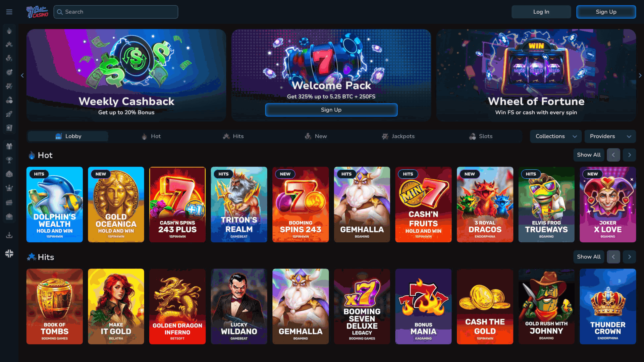Click the Log In button
This screenshot has width=644, height=362.
(541, 12)
